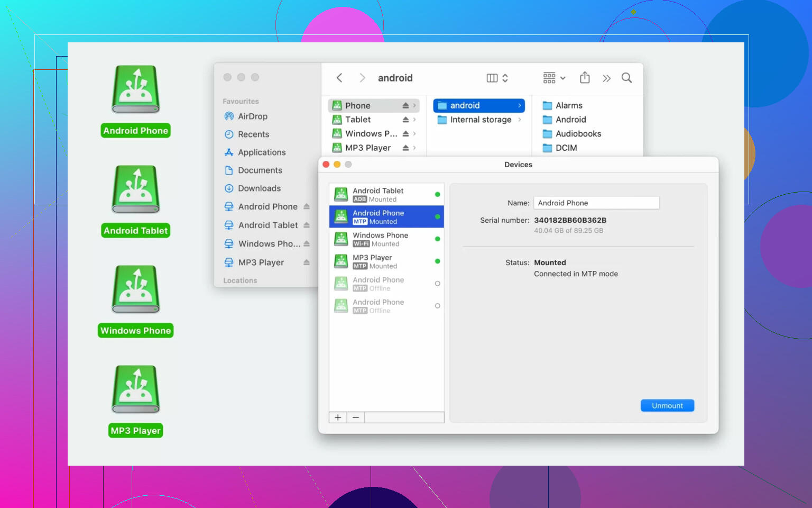812x508 pixels.
Task: Select mounted Android Phone MTP device
Action: 386,217
